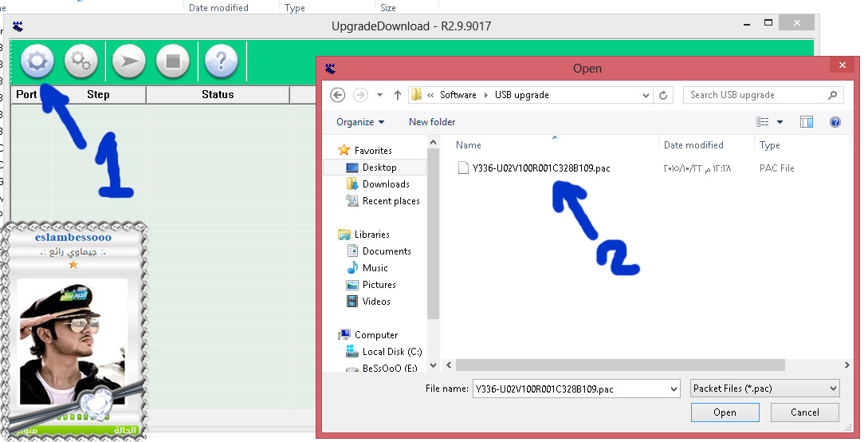Stop downloading with the square stop button

tap(173, 61)
